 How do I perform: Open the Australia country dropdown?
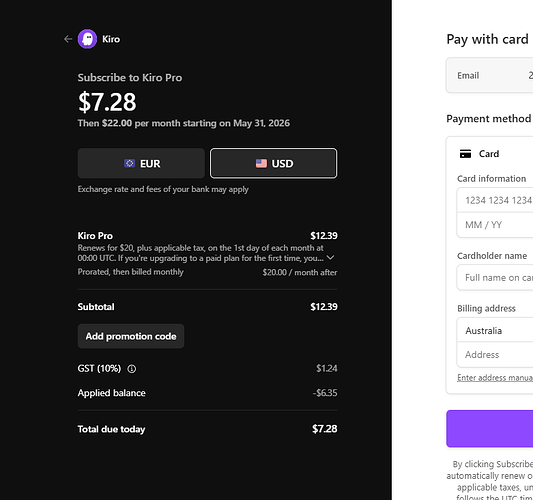pyautogui.click(x=495, y=330)
